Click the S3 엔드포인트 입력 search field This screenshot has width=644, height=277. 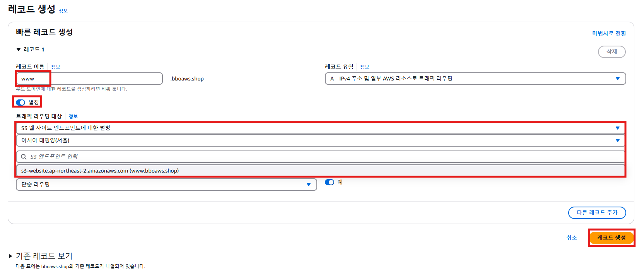pos(321,157)
